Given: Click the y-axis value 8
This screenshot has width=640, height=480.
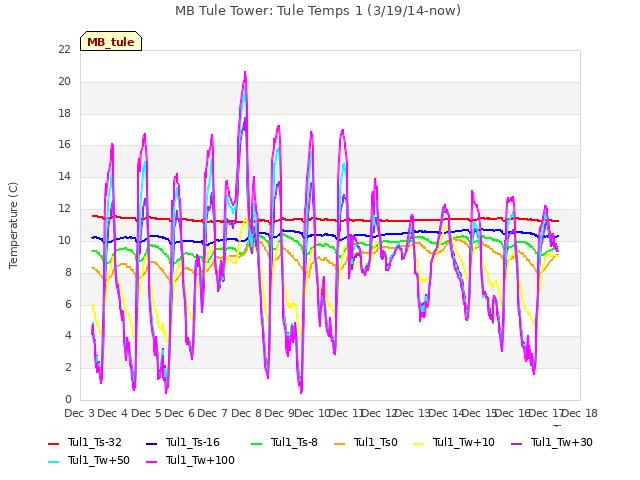Looking at the screenshot, I should point(68,272).
